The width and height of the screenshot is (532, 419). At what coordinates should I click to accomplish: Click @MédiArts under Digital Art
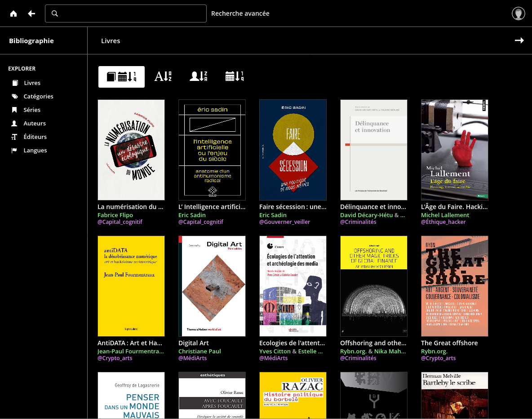[192, 358]
